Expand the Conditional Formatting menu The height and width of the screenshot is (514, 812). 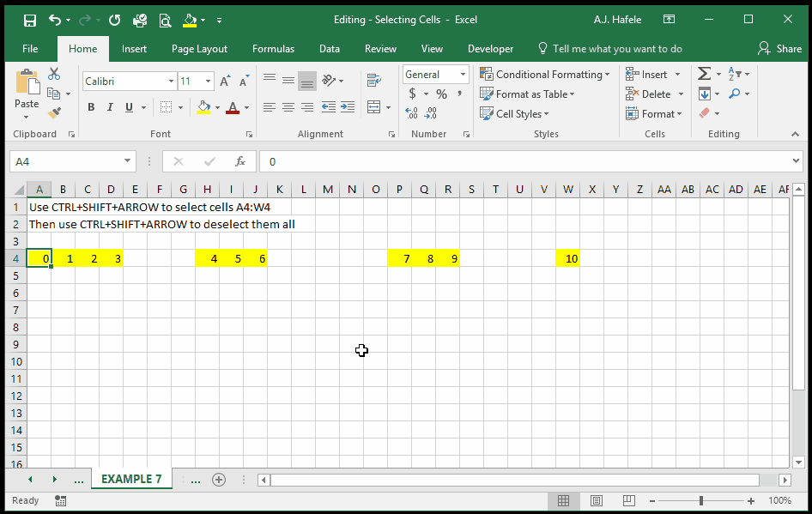coord(545,75)
